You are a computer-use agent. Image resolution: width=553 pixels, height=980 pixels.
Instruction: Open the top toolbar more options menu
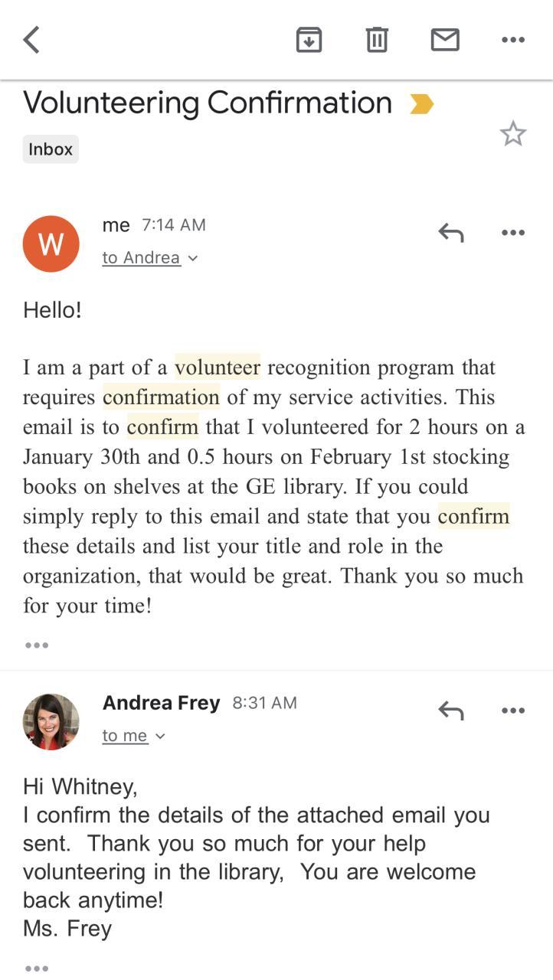(512, 40)
